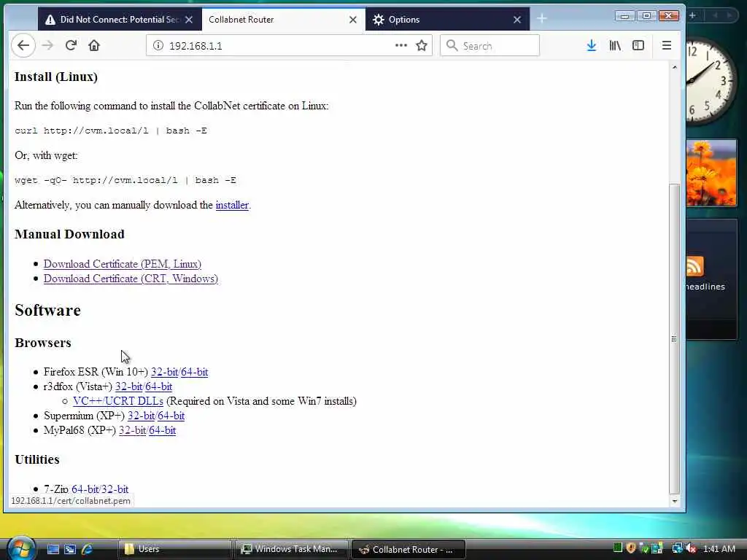The image size is (747, 560).
Task: Launch Internet Explorer from quick launch
Action: [87, 549]
